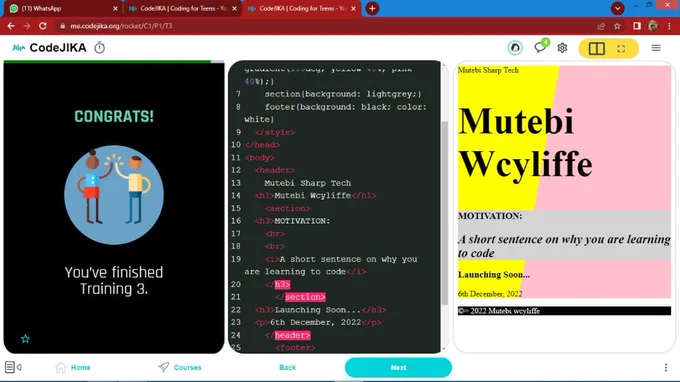Open the bottom-right three-dot options
Viewport: 680px width, 382px height.
(x=666, y=367)
